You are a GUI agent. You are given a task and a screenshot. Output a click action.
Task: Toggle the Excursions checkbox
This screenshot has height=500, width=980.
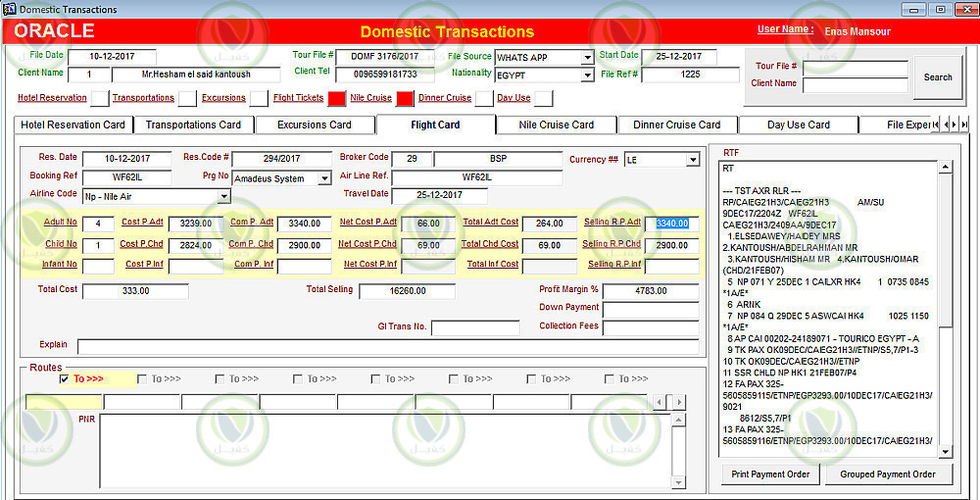(259, 98)
